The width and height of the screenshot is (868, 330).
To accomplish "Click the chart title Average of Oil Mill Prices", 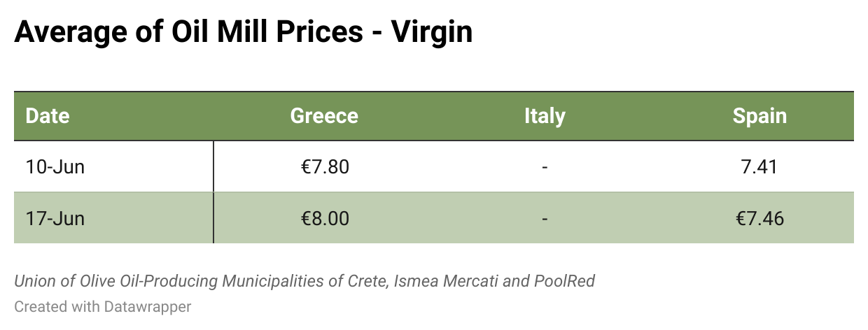I will point(243,33).
